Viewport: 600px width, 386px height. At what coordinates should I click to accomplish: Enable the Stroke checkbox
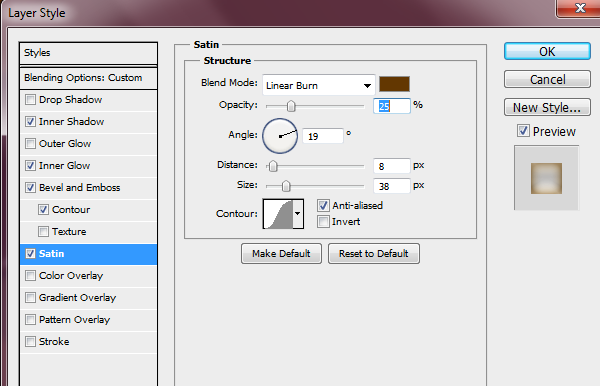coord(30,341)
